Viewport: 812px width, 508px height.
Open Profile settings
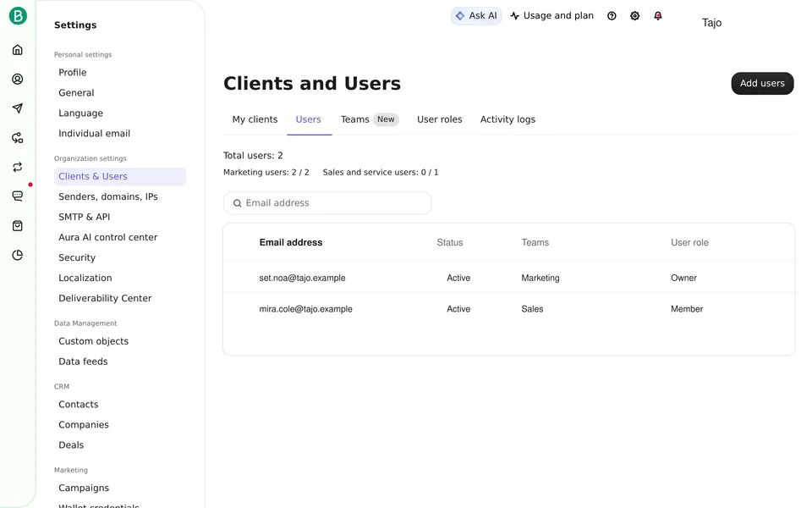[73, 73]
